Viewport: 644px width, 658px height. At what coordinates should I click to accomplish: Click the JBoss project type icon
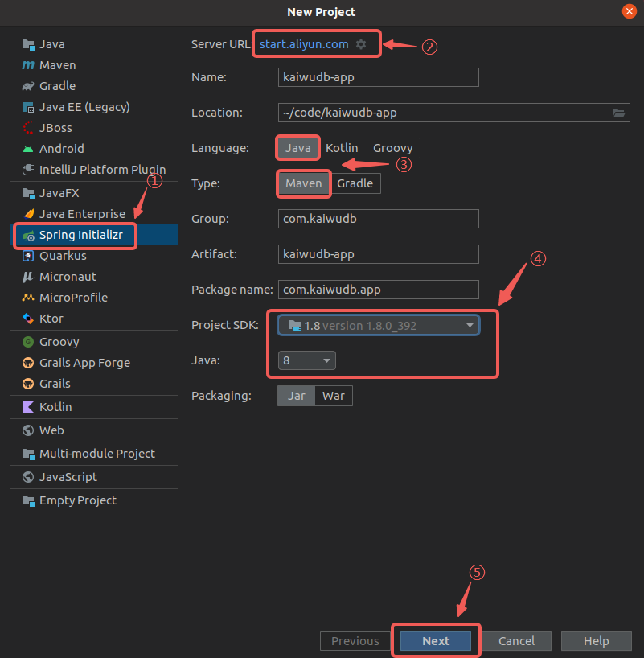[x=28, y=128]
